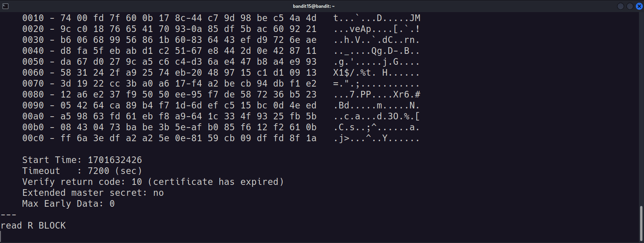This screenshot has height=243, width=644.
Task: Click the 'Extended master secret: no' line
Action: pos(93,193)
